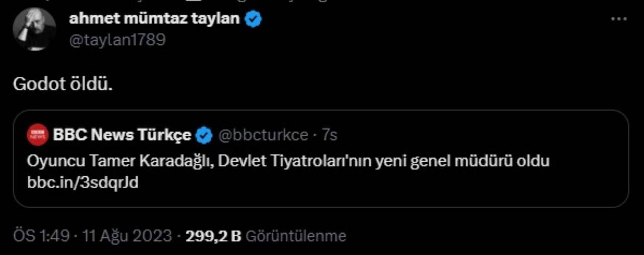
Task: Open ahmet mümtaz taylan's profile photo
Action: click(x=34, y=29)
